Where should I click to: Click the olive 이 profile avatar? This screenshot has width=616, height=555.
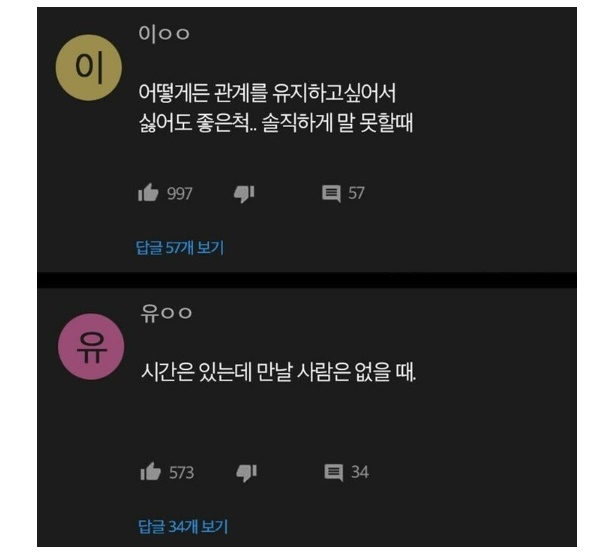89,68
